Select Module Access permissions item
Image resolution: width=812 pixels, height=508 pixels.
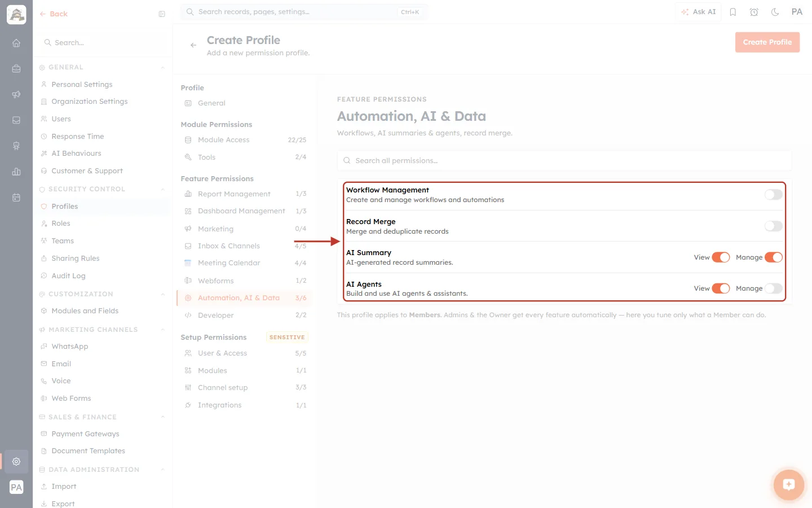[244, 140]
